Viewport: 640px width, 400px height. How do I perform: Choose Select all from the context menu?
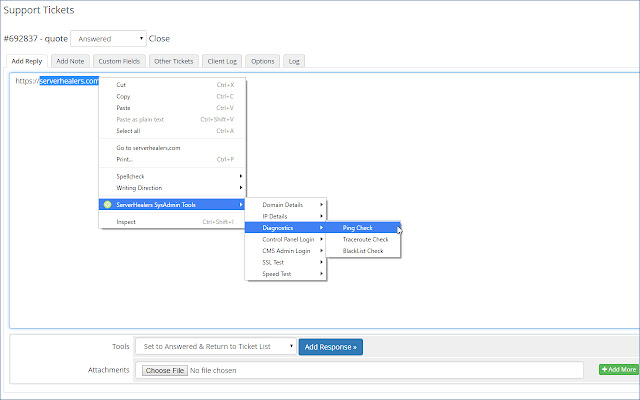172,131
